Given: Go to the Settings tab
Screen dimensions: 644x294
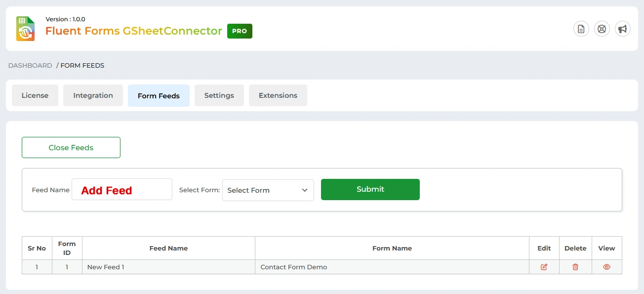Looking at the screenshot, I should pyautogui.click(x=219, y=95).
